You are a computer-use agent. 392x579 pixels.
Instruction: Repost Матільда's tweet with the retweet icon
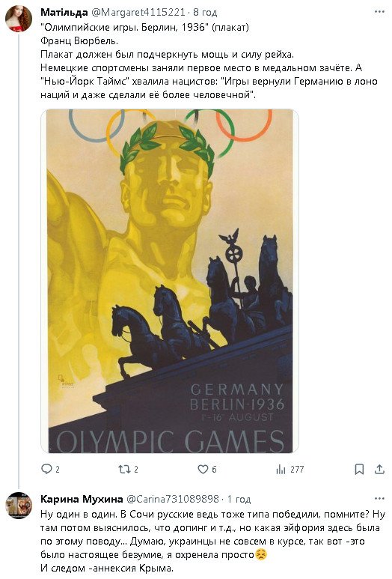124,469
